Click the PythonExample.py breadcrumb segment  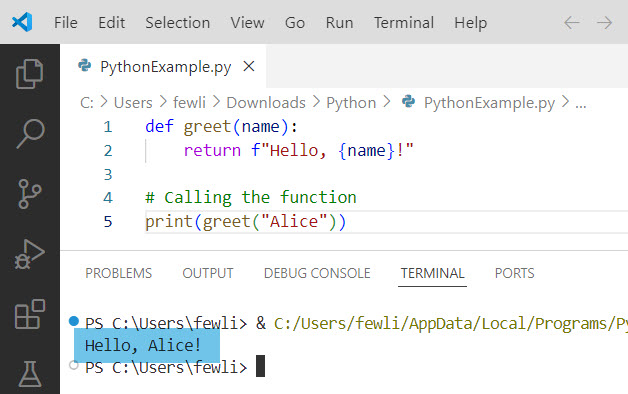(489, 103)
